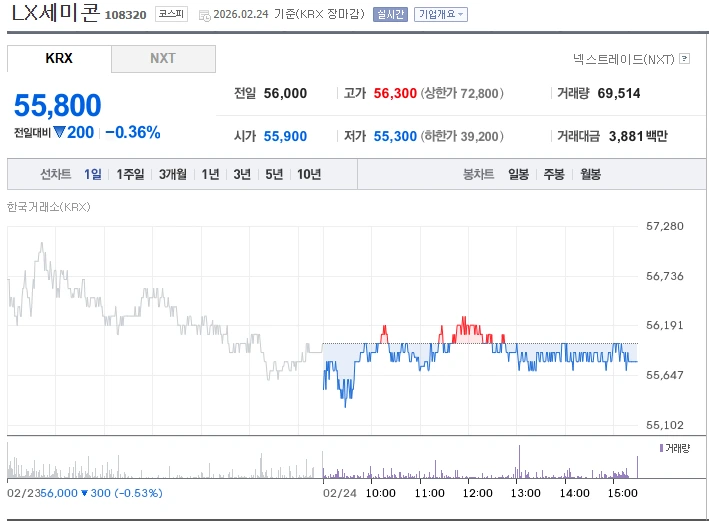The image size is (709, 521).
Task: Click the calendar icon beside the date
Action: [x=204, y=16]
